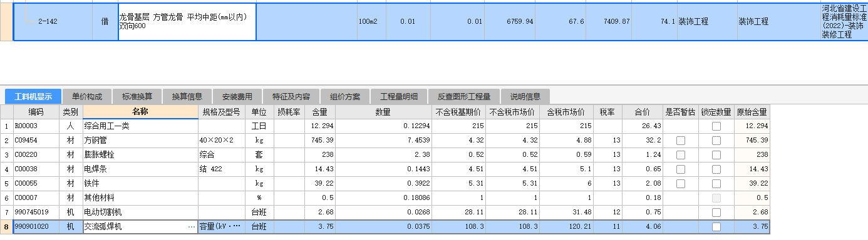Open the 标准换算 tab
This screenshot has width=868, height=240.
pyautogui.click(x=137, y=97)
